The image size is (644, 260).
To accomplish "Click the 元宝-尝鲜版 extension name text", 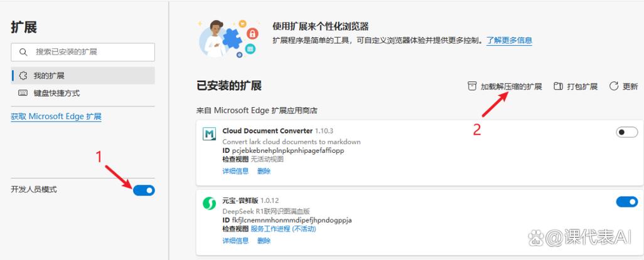I will (x=240, y=200).
